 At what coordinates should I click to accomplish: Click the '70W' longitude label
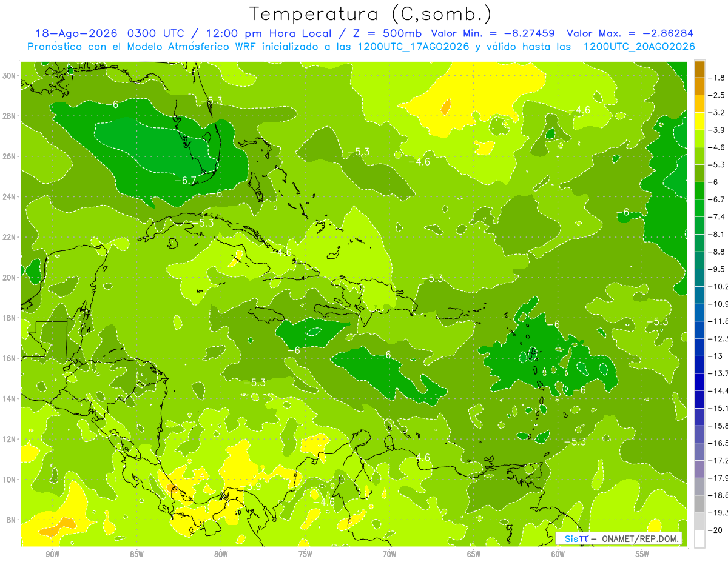tap(389, 554)
